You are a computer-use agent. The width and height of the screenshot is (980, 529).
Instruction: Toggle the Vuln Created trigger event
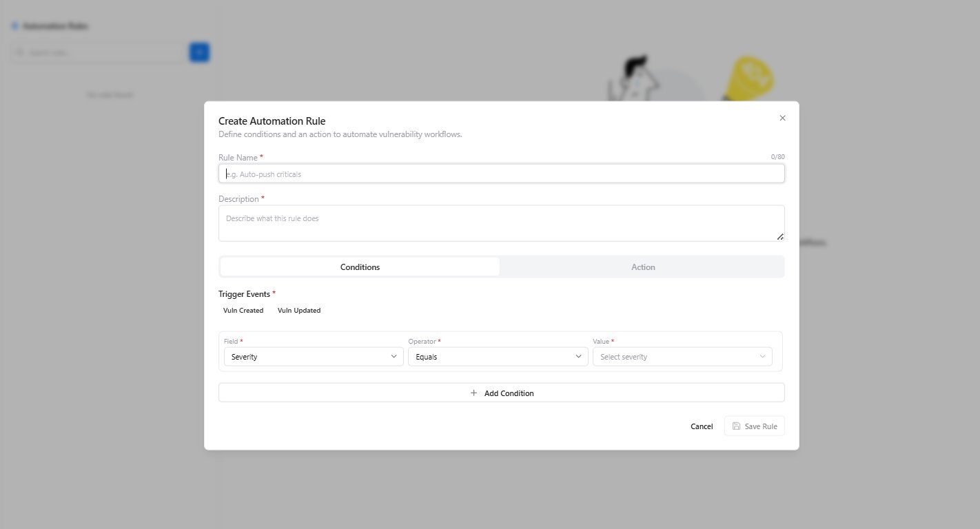(x=243, y=311)
